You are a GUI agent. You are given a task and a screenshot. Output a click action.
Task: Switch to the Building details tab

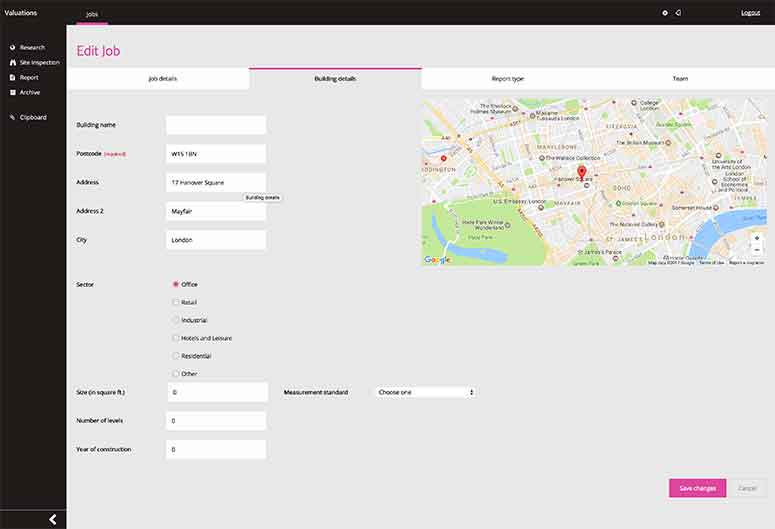(335, 79)
